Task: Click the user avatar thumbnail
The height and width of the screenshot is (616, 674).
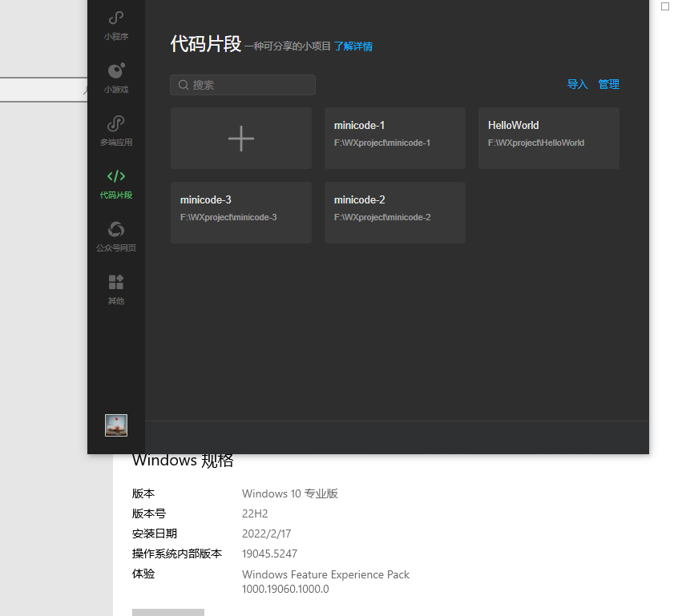Action: click(x=116, y=425)
